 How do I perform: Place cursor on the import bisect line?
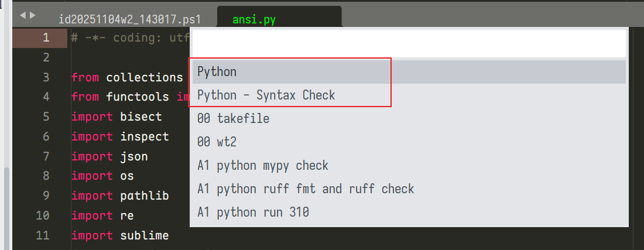117,117
